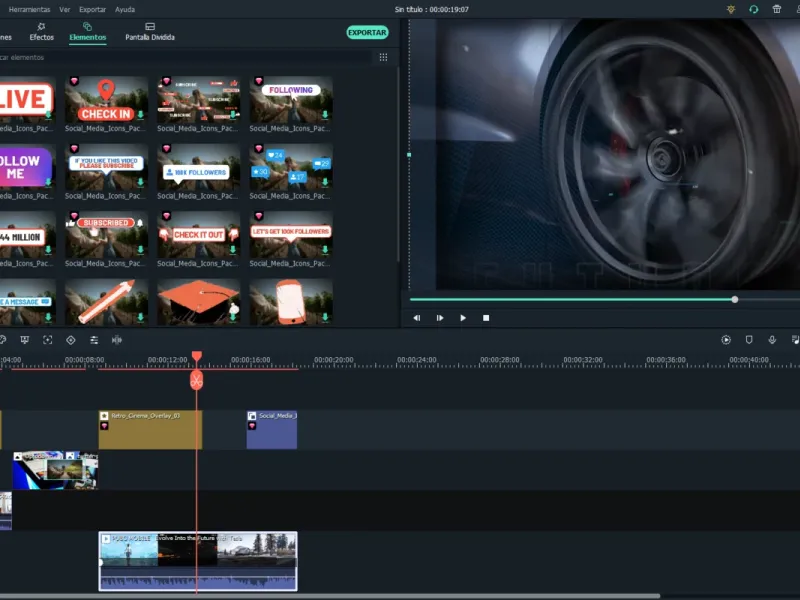800x600 pixels.
Task: Click the step-forward frame playback button
Action: 440,318
